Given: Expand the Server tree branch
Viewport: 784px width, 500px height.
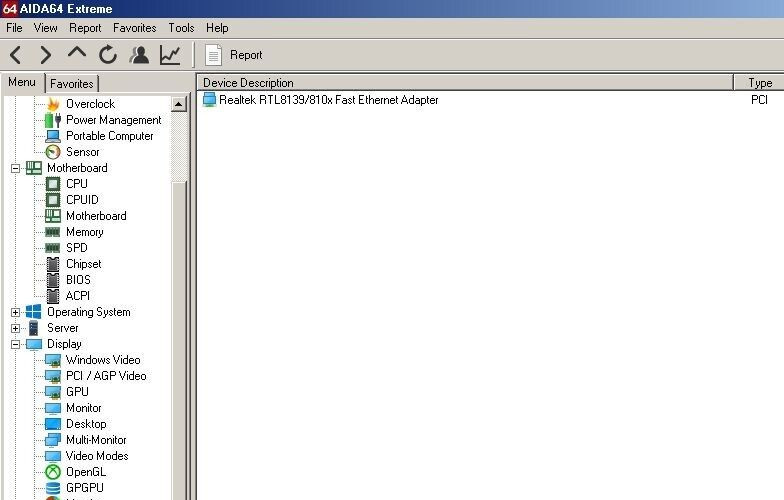Looking at the screenshot, I should (x=16, y=328).
